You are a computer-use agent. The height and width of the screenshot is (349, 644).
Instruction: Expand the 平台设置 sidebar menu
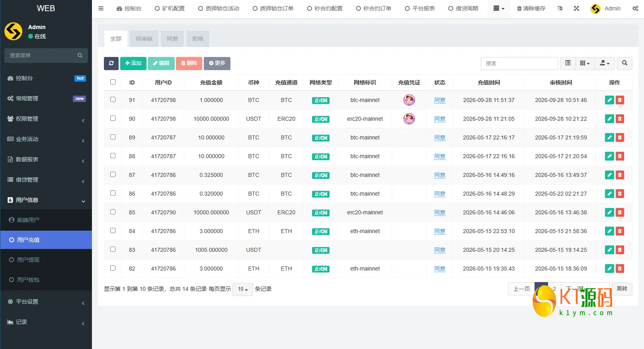(x=46, y=302)
